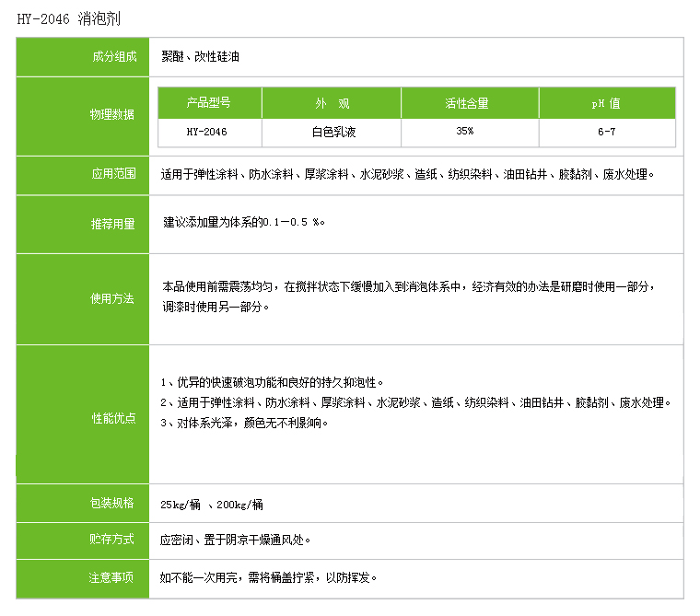Select the 包装规格 label cell

pyautogui.click(x=111, y=504)
